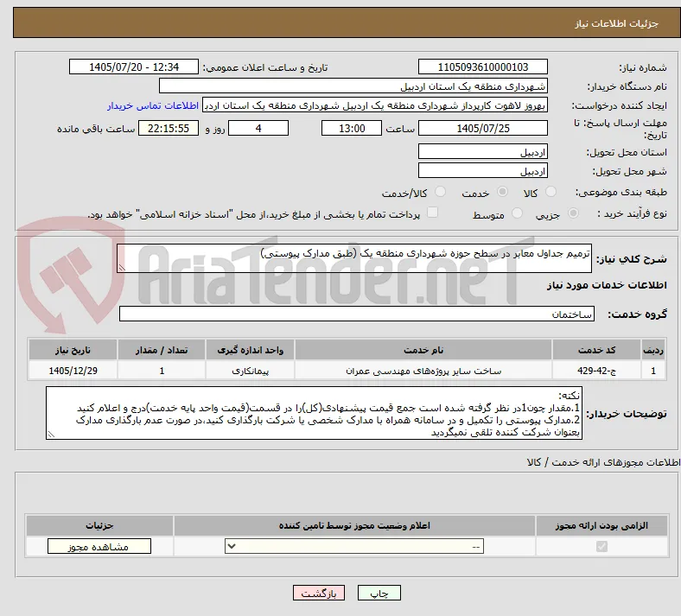The height and width of the screenshot is (616, 681).
Task: Click the announcement date field 1405/07/20 - 12:34
Action: [x=134, y=67]
